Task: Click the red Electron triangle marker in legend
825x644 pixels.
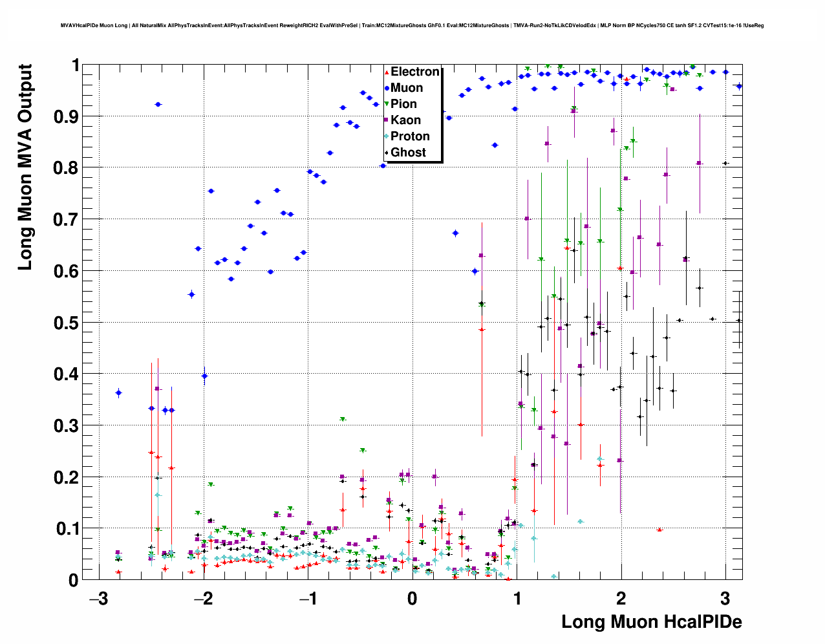Action: [x=387, y=72]
